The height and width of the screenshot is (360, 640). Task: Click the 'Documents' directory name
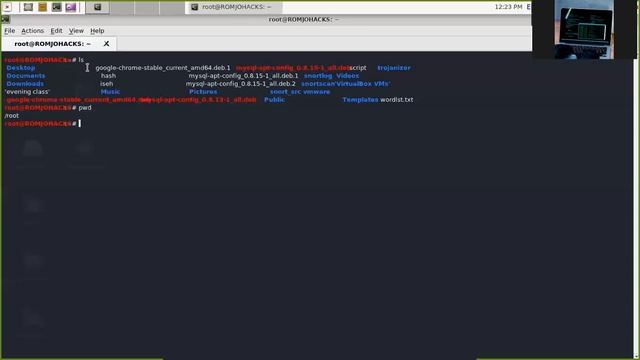click(26, 76)
